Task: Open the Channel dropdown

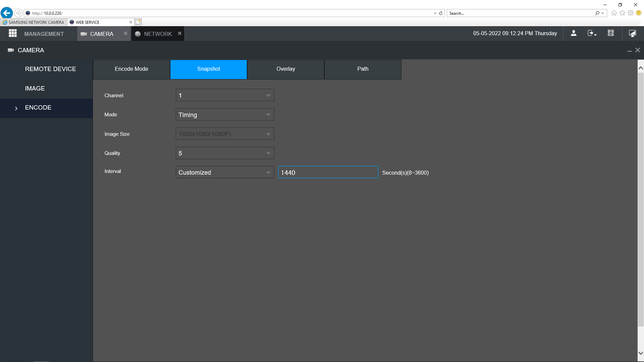Action: coord(225,95)
